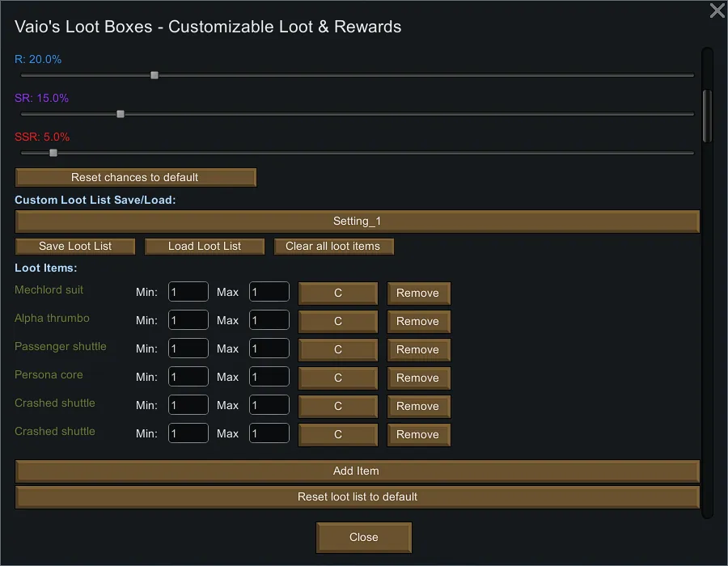Click the Min field for Mechlord suit

(x=188, y=292)
